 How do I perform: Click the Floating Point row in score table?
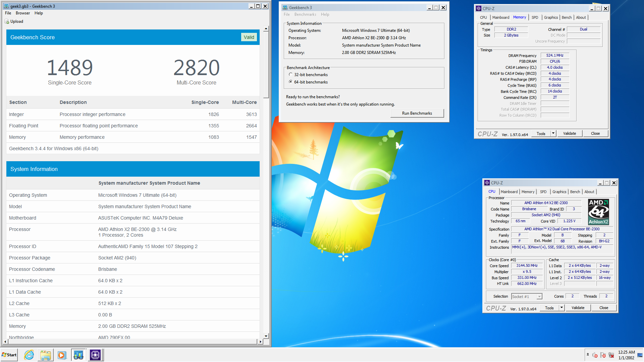(x=133, y=126)
